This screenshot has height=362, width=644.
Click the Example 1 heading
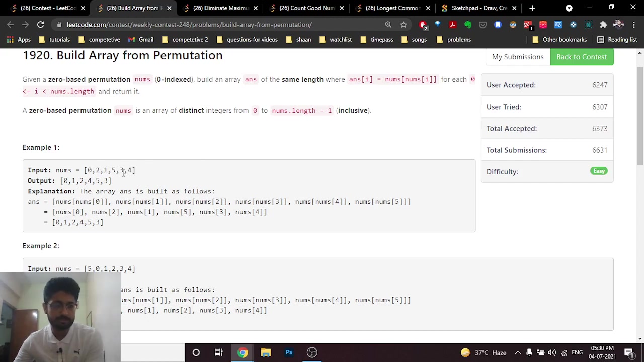coord(41,147)
